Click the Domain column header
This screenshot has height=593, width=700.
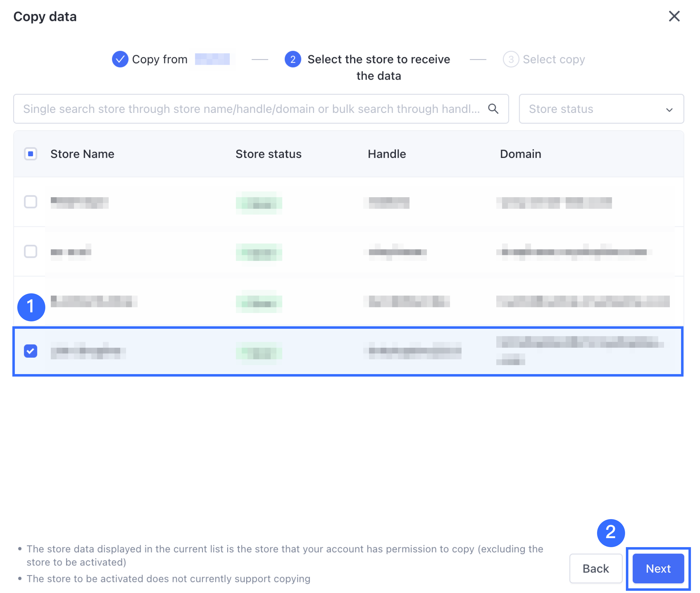click(520, 154)
